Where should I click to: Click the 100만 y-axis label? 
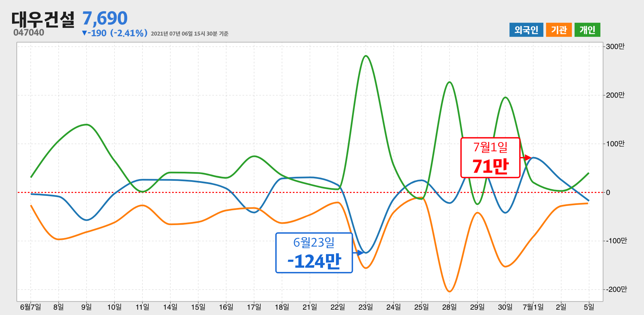[x=615, y=144]
